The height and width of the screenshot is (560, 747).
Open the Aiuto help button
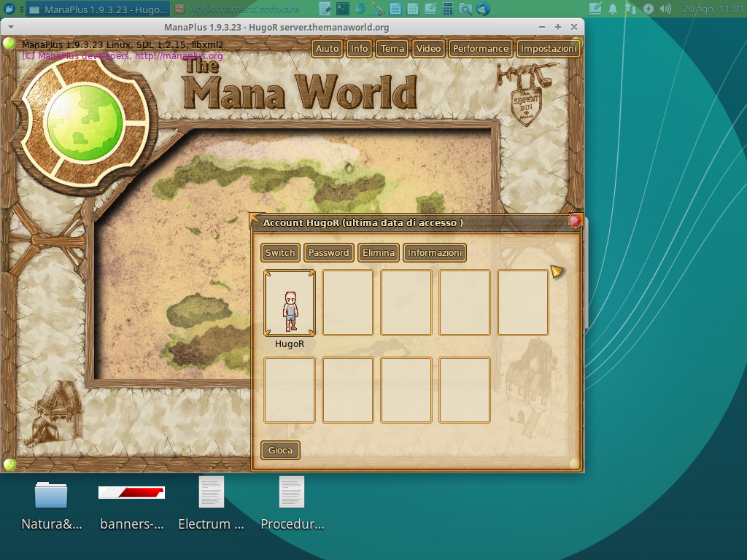328,49
